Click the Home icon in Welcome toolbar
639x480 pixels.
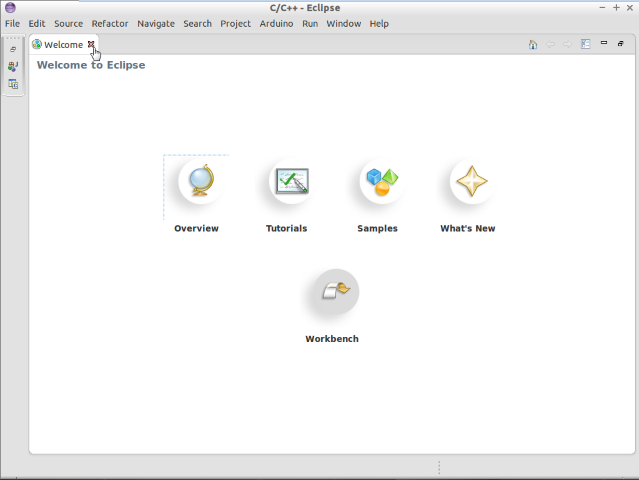533,44
